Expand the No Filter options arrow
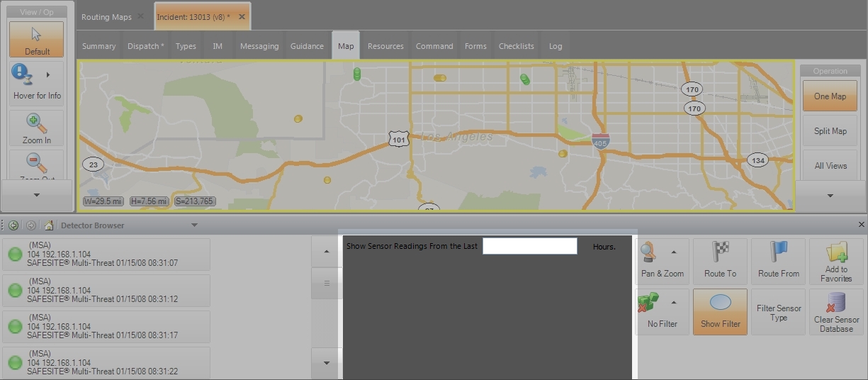This screenshot has height=380, width=868. tap(674, 302)
